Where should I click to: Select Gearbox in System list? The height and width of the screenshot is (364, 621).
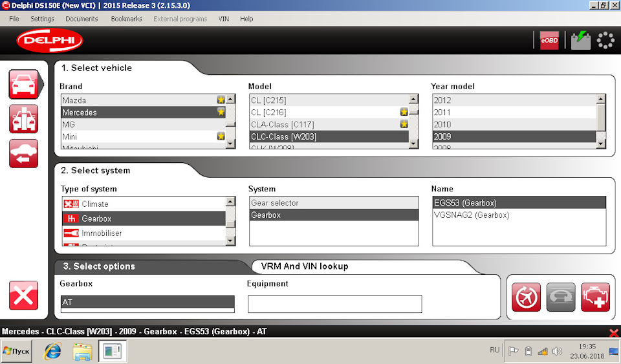pyautogui.click(x=334, y=215)
